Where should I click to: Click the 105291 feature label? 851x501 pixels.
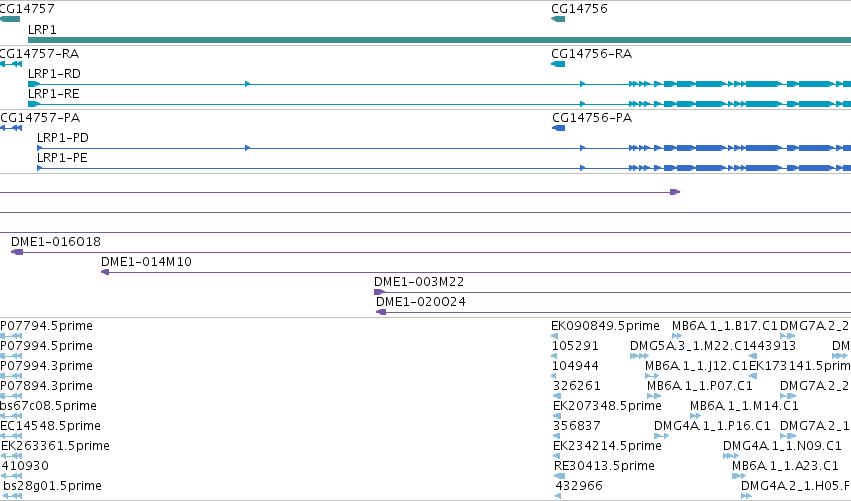[575, 346]
